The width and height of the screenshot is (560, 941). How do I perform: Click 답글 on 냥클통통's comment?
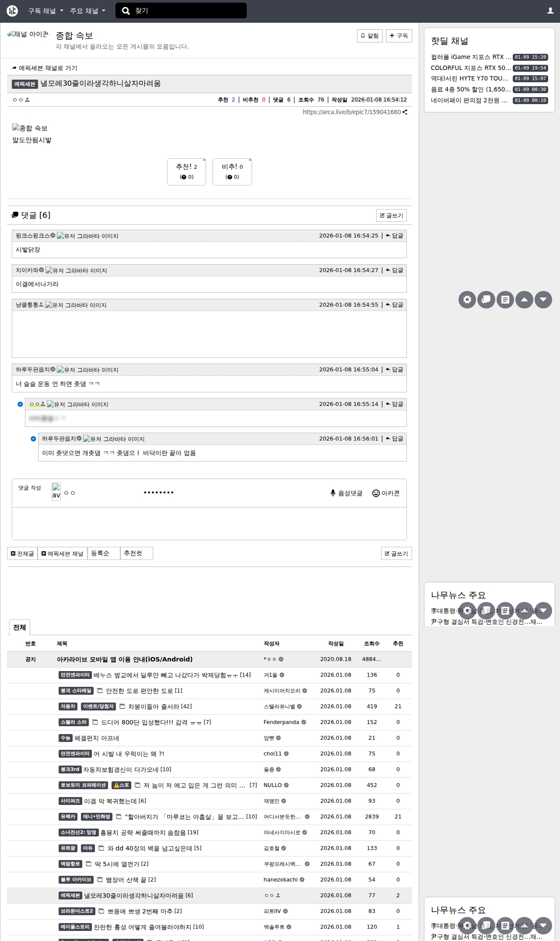(x=395, y=305)
